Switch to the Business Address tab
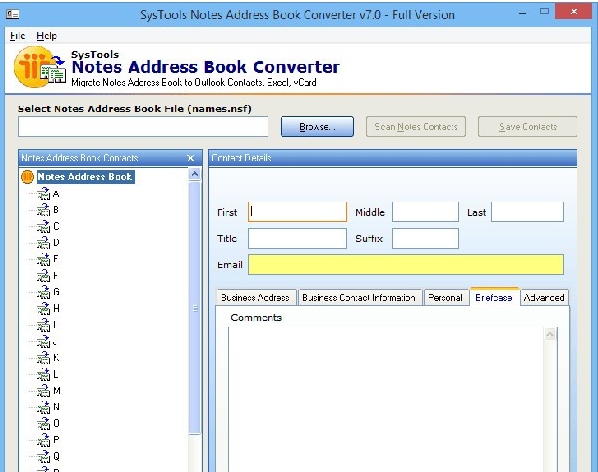The image size is (598, 472). click(256, 297)
